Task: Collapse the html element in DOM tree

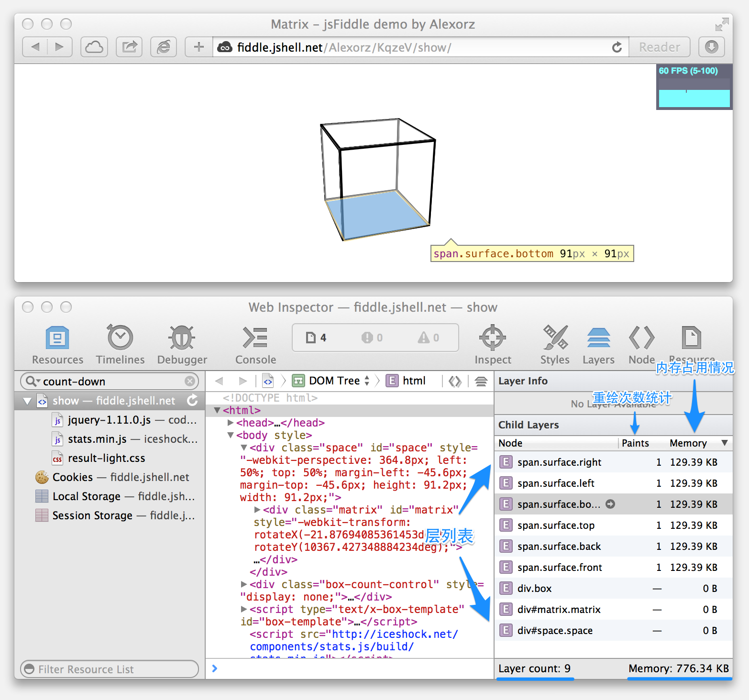Action: (217, 410)
